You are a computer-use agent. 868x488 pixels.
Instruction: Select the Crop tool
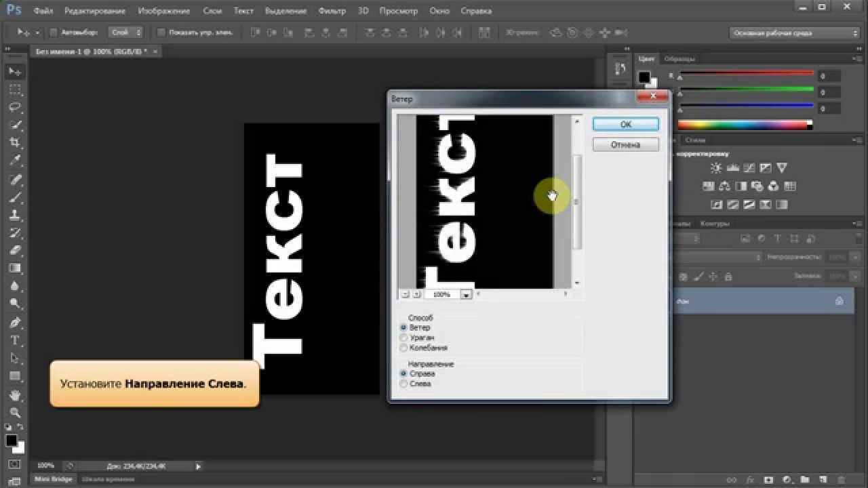click(15, 142)
